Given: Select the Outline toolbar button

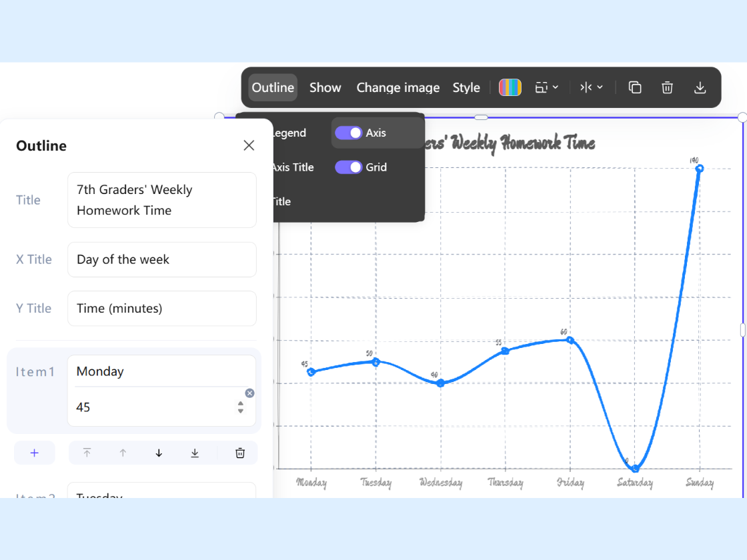Looking at the screenshot, I should (x=273, y=87).
